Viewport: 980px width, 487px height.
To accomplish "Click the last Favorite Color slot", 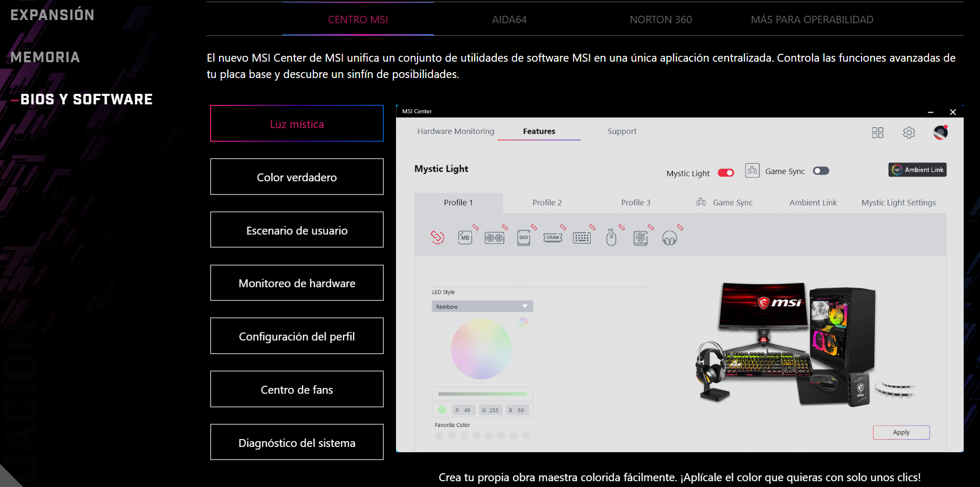I will (526, 435).
